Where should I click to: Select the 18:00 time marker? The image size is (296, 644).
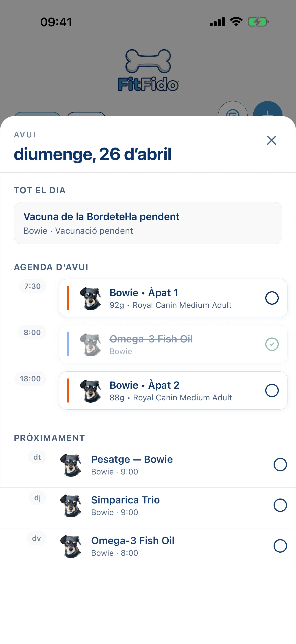pyautogui.click(x=30, y=379)
